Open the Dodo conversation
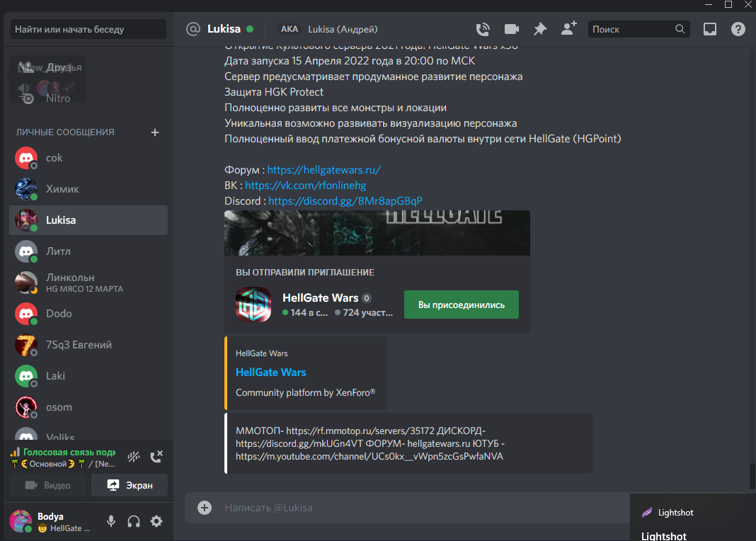Screen dimensions: 756x541 point(88,314)
